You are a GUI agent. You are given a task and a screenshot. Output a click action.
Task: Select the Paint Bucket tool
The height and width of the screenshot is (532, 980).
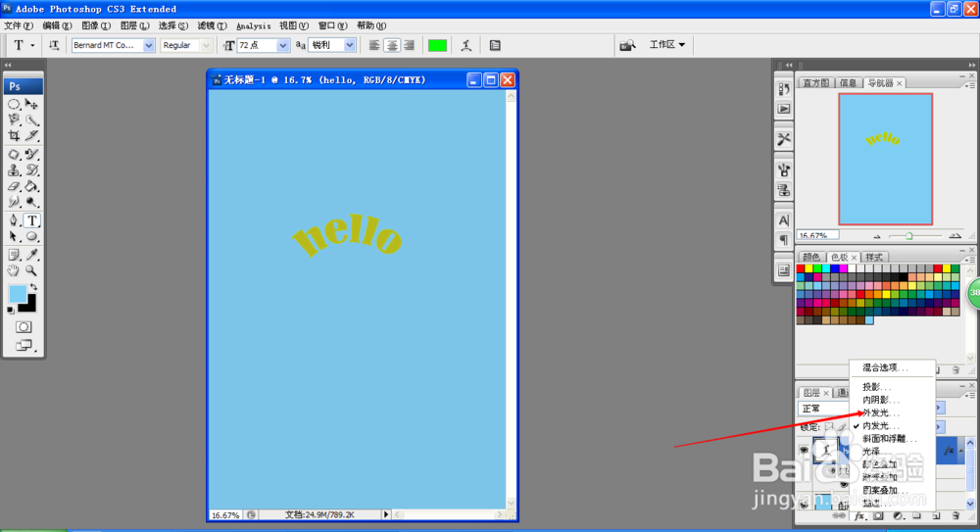[x=32, y=186]
